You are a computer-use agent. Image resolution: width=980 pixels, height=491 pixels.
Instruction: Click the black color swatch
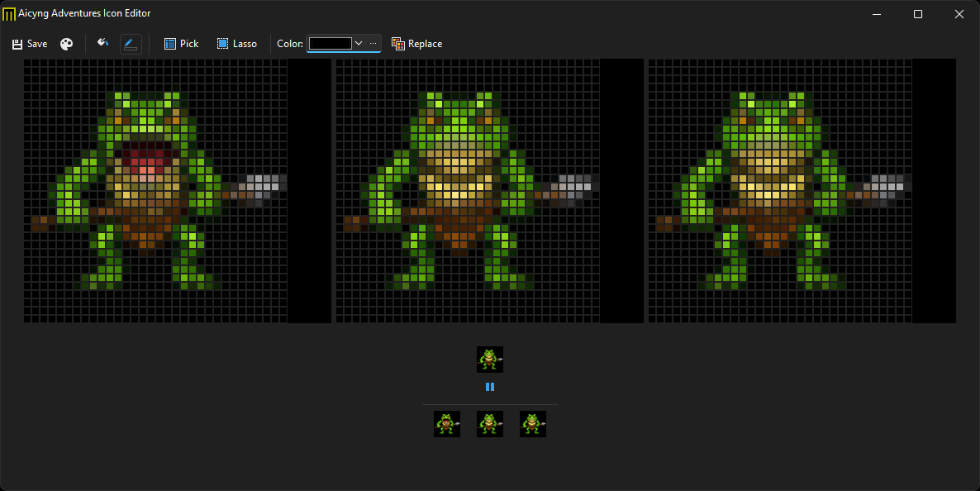[x=330, y=43]
